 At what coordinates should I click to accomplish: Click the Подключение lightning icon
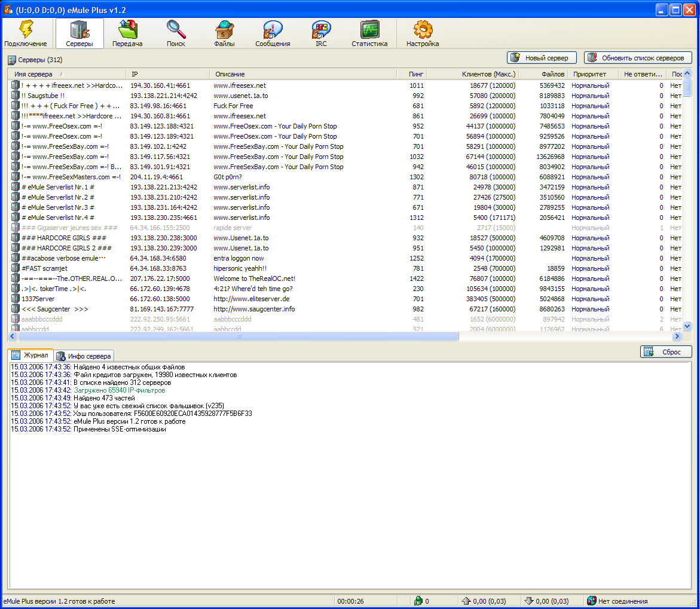click(26, 29)
